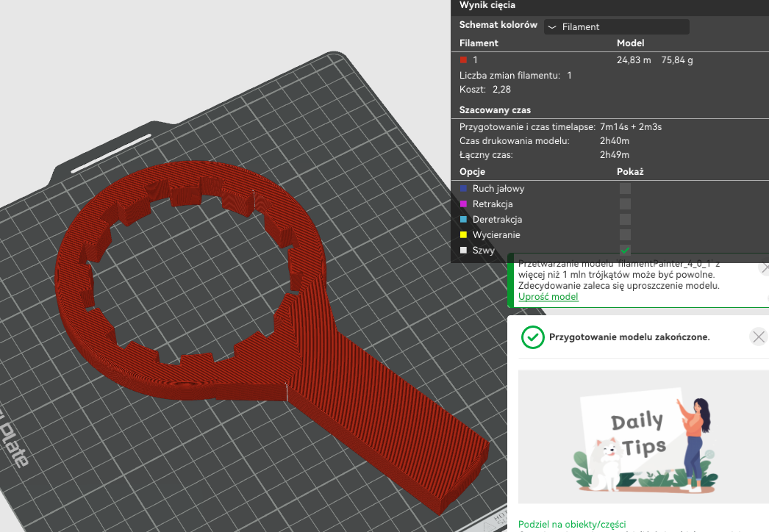Click the white Szwy color square
Image resolution: width=769 pixels, height=532 pixels.
463,250
